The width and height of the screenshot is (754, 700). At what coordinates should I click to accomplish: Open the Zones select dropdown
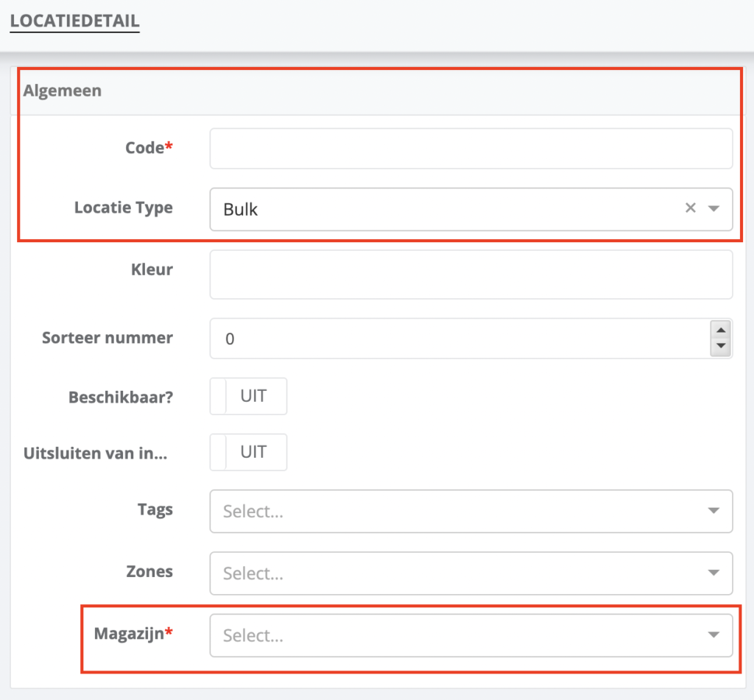click(471, 573)
